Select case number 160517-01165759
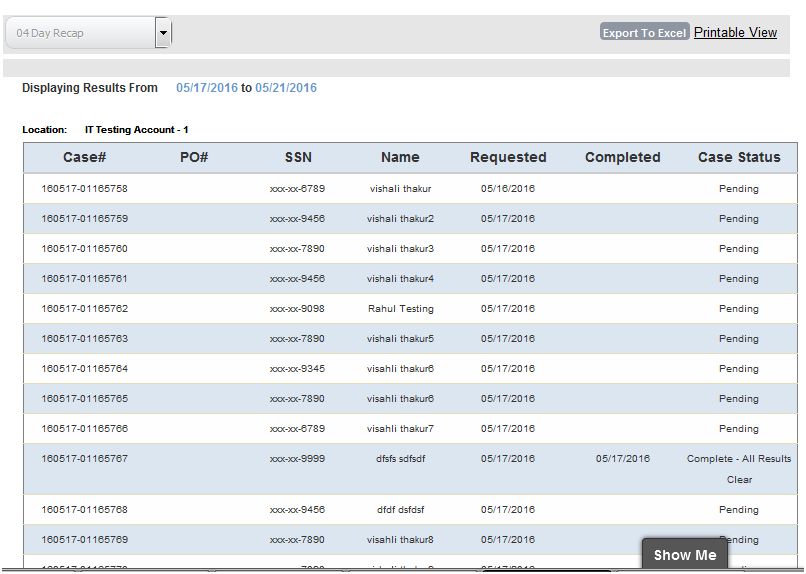 pos(84,218)
